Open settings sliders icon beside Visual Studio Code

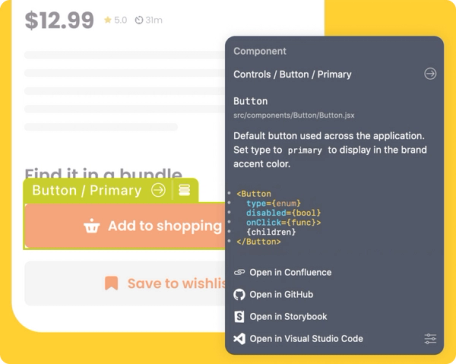pos(430,339)
